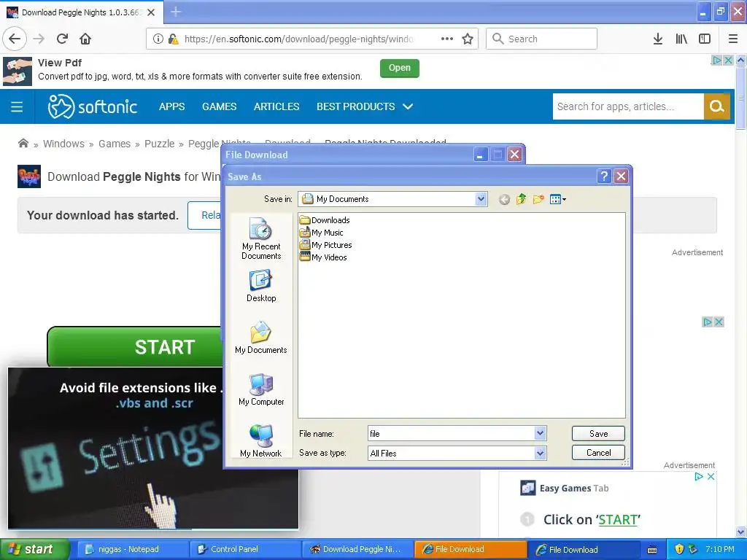
Task: Click Games breadcrumb link
Action: [115, 144]
